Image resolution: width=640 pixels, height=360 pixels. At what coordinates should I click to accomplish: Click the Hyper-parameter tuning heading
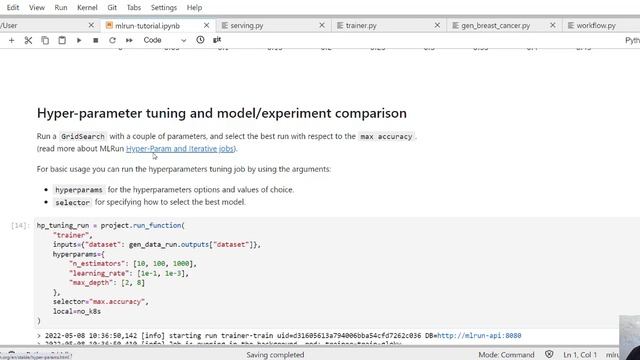click(222, 113)
